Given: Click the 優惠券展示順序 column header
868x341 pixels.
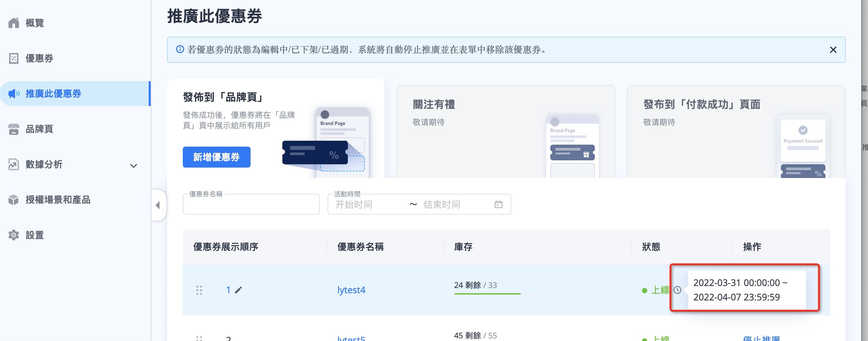Looking at the screenshot, I should 225,247.
